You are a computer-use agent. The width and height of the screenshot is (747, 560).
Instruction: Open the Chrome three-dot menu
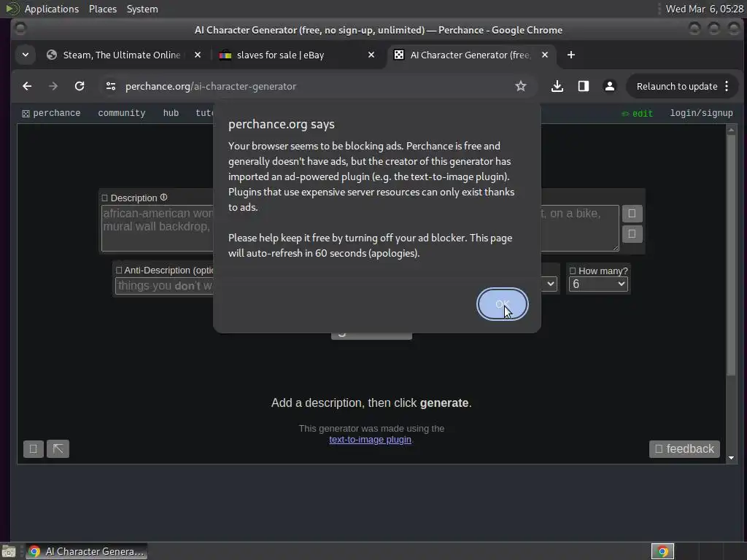pyautogui.click(x=727, y=86)
